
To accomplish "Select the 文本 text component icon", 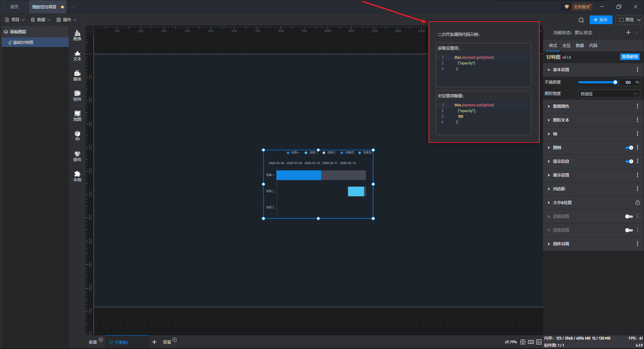I will (x=77, y=55).
